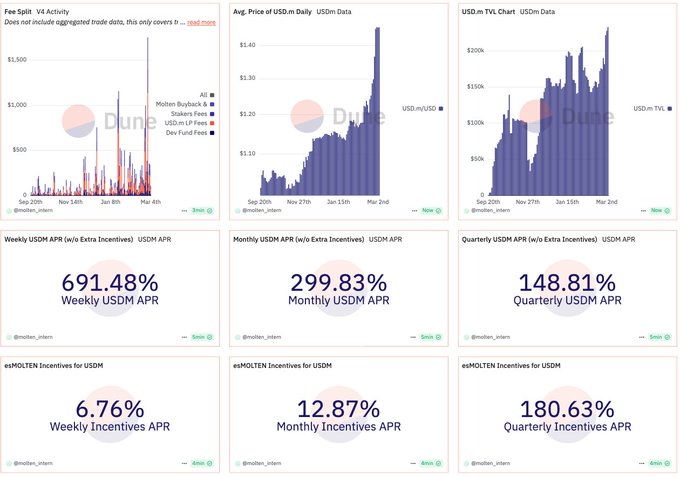Toggle the 'All' series in Fee Split legend
Image resolution: width=680 pixels, height=478 pixels.
coord(213,94)
